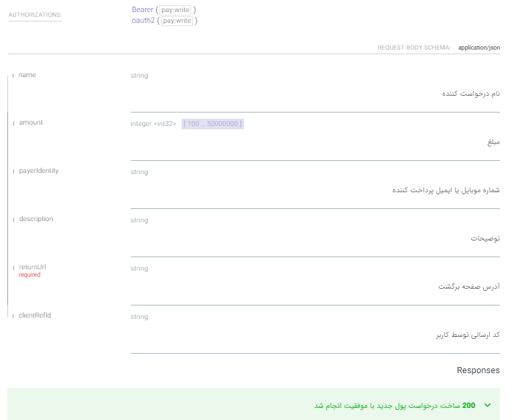Click the oauth2 authorization link
This screenshot has width=514, height=420.
pyautogui.click(x=143, y=21)
